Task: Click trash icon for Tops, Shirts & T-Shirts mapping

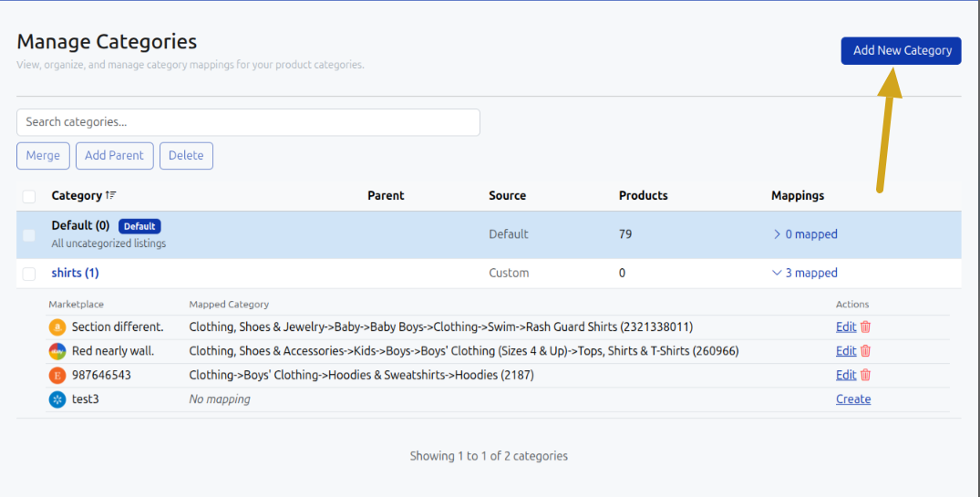Action: (x=866, y=351)
